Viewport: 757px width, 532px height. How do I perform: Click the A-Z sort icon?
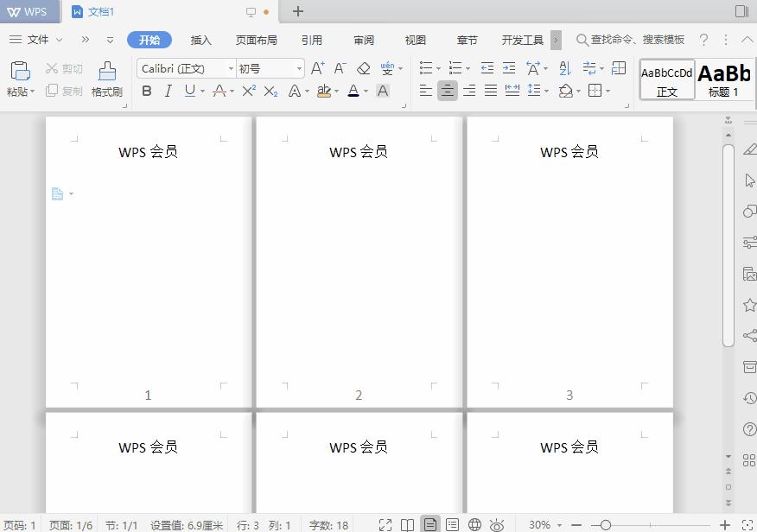(563, 68)
